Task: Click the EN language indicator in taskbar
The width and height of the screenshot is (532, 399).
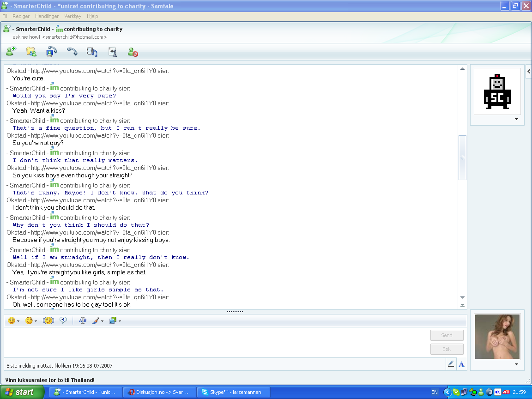Action: (434, 392)
